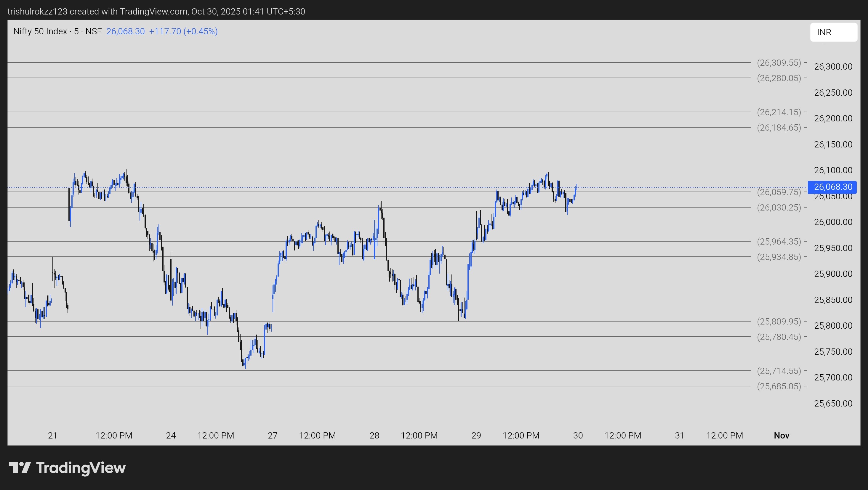This screenshot has width=868, height=490.
Task: Click the 26,300.00 price scale tick
Action: [x=833, y=67]
